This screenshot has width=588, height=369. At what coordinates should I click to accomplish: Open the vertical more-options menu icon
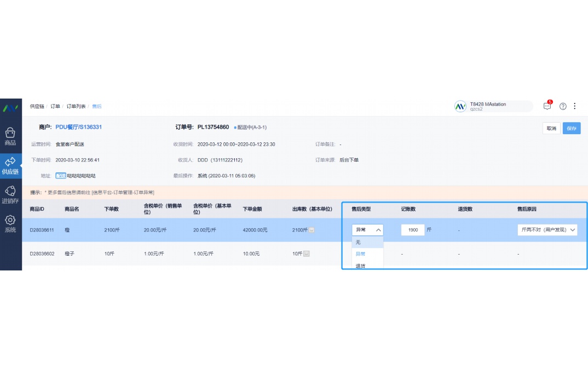(575, 106)
